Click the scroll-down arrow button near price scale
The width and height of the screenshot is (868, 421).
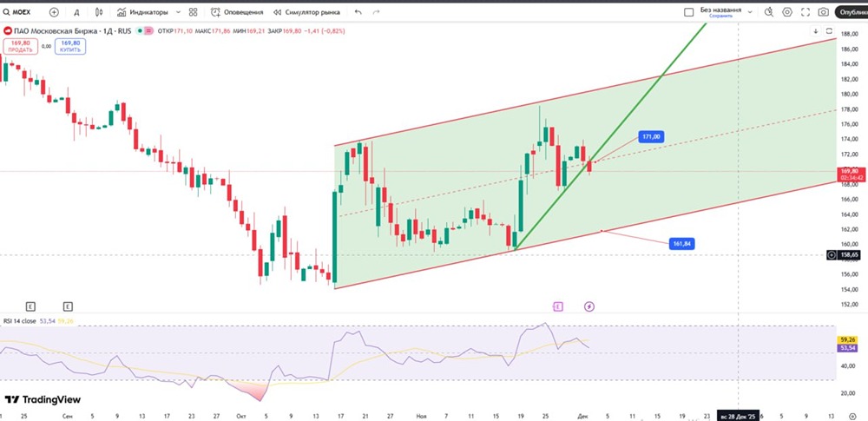click(x=816, y=30)
